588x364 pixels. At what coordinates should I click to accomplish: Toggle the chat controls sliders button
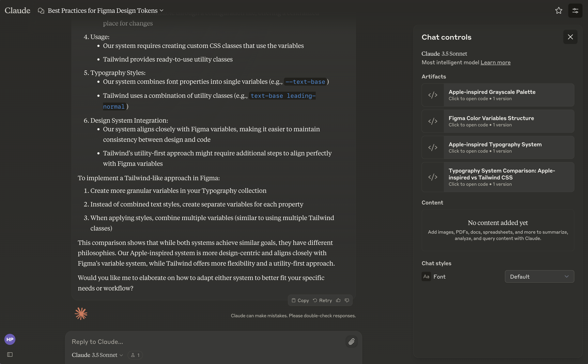[575, 11]
